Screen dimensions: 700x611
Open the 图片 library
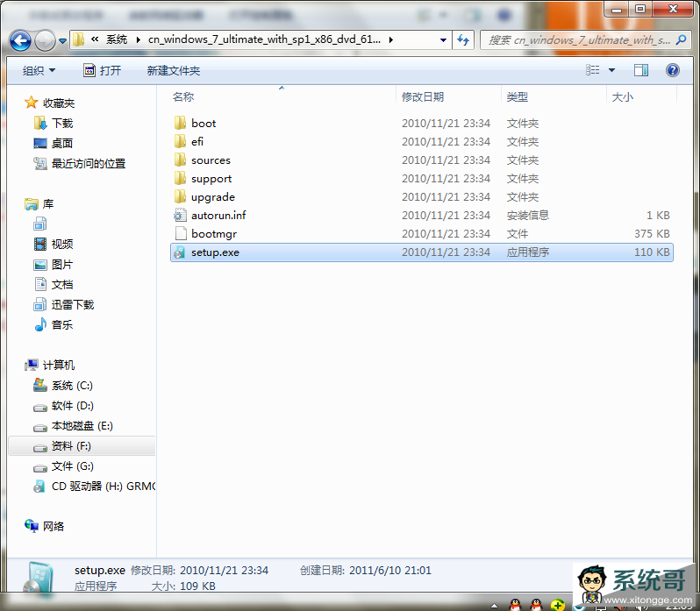tap(62, 265)
